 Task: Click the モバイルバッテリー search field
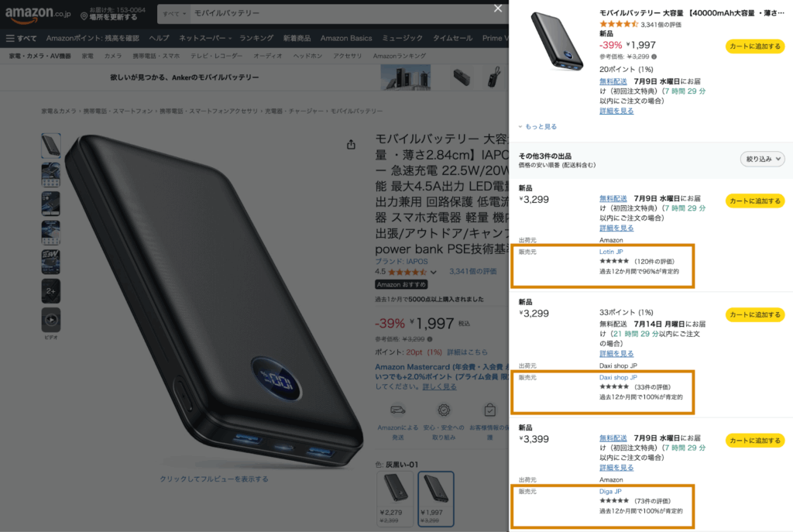(x=339, y=14)
